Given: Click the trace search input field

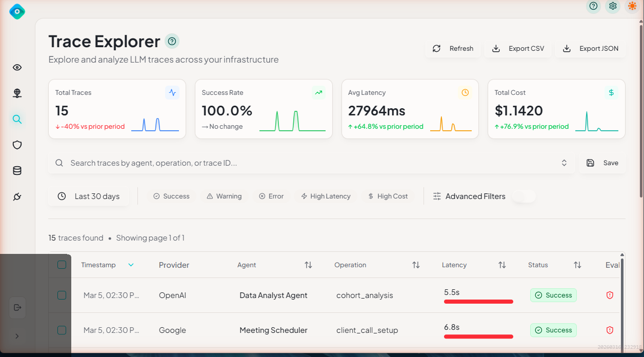Looking at the screenshot, I should [308, 163].
